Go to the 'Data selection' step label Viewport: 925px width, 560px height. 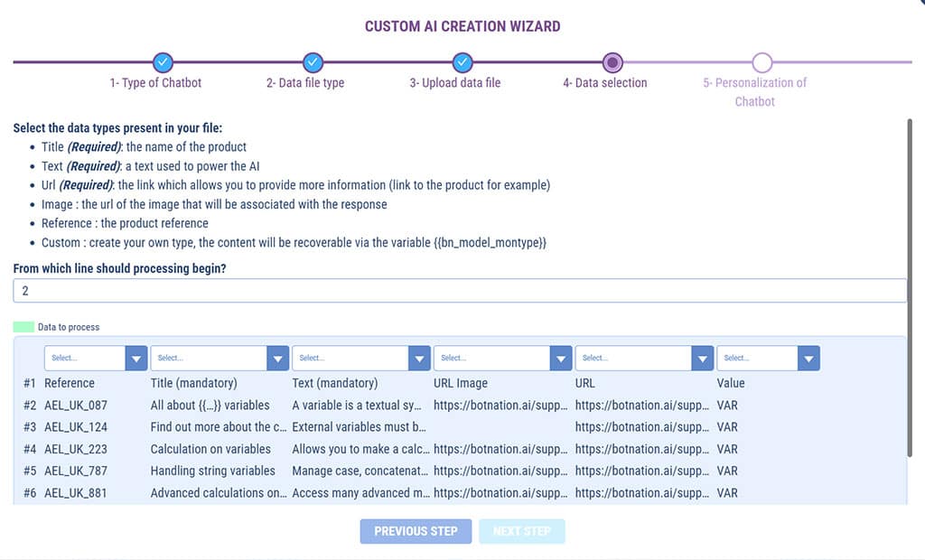[604, 83]
